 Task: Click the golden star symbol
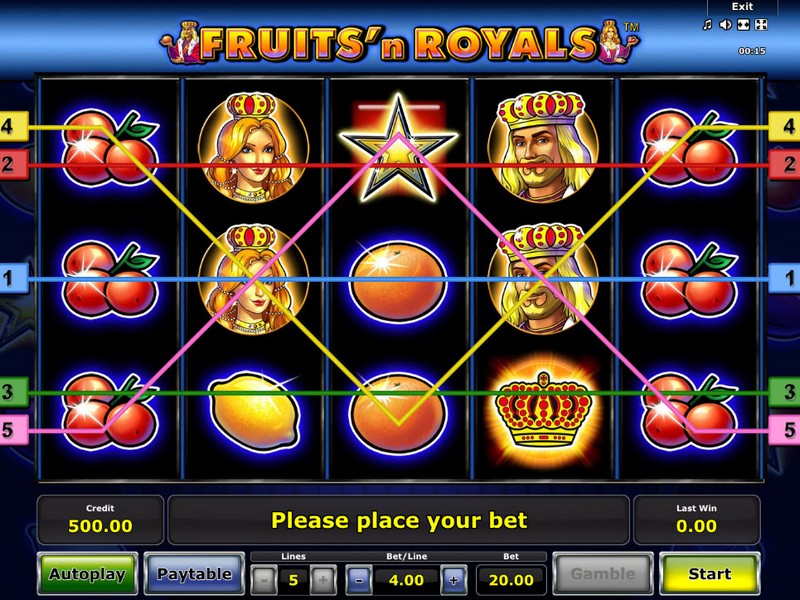(398, 148)
